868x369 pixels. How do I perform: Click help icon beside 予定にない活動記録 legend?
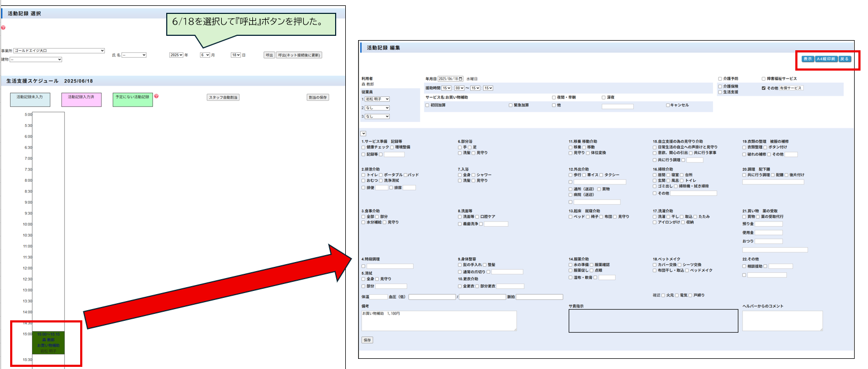pos(157,96)
